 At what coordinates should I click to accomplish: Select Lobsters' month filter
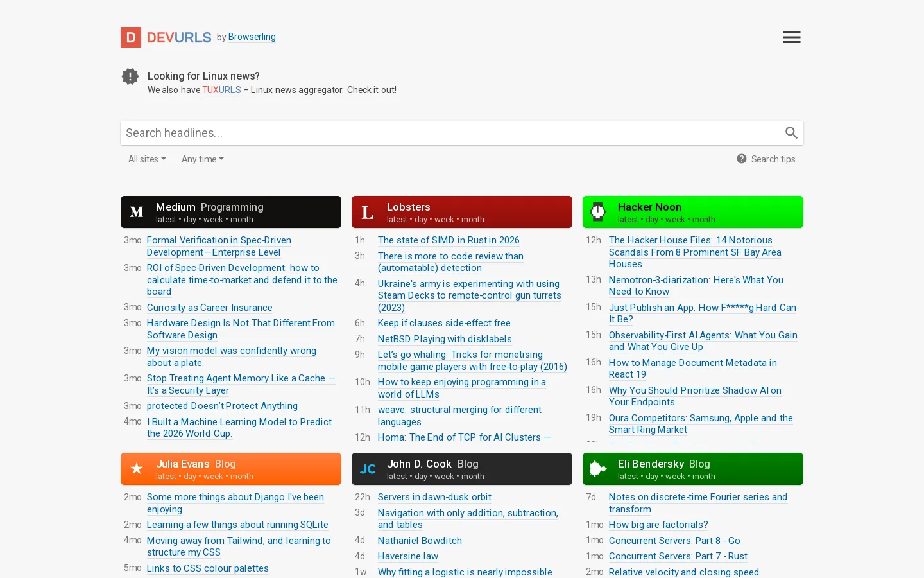pyautogui.click(x=473, y=220)
